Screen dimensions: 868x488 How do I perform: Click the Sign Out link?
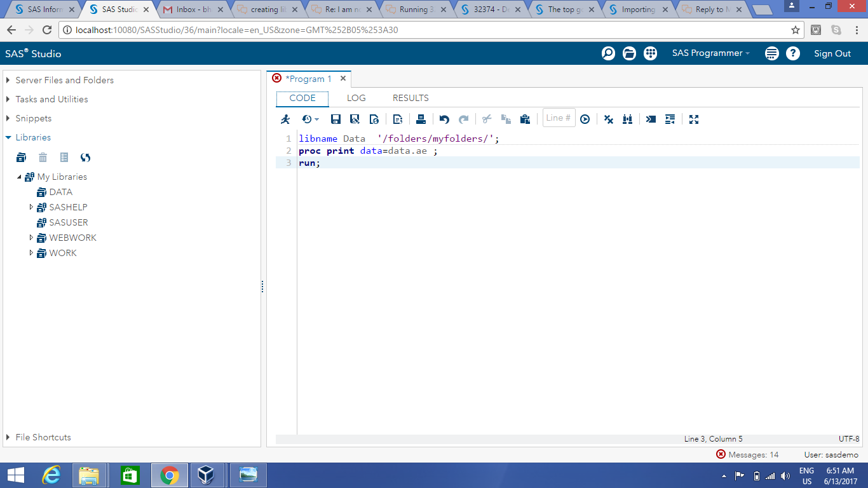point(832,53)
